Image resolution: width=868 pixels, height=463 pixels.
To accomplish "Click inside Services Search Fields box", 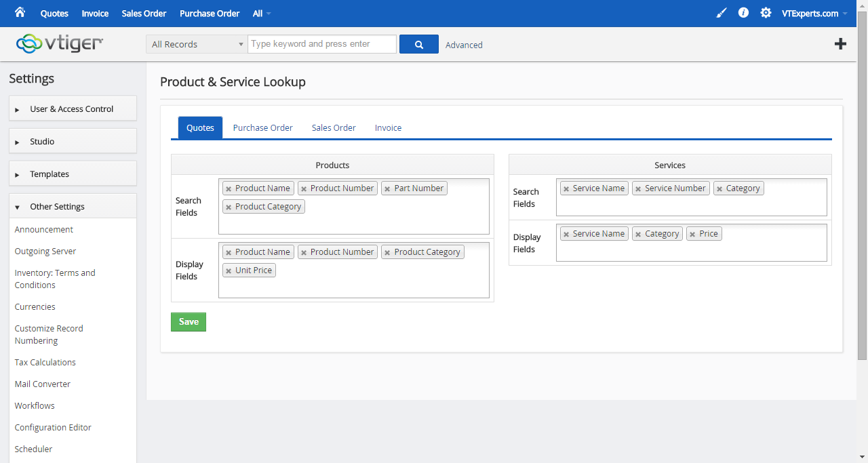I will 692,197.
